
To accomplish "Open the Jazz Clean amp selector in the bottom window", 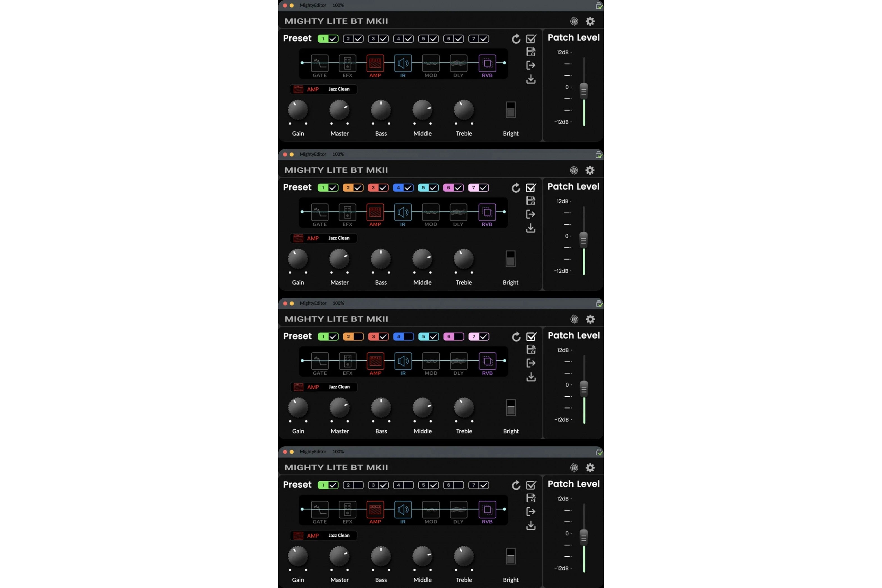I will click(323, 535).
